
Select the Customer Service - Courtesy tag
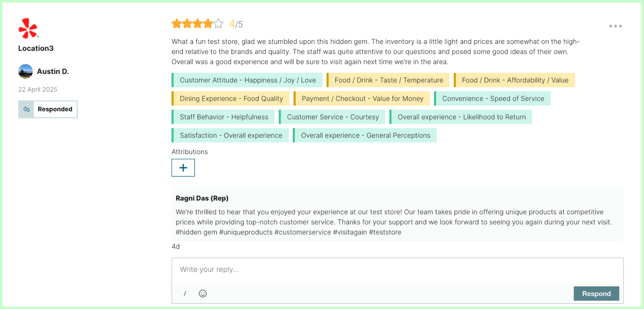(x=332, y=117)
